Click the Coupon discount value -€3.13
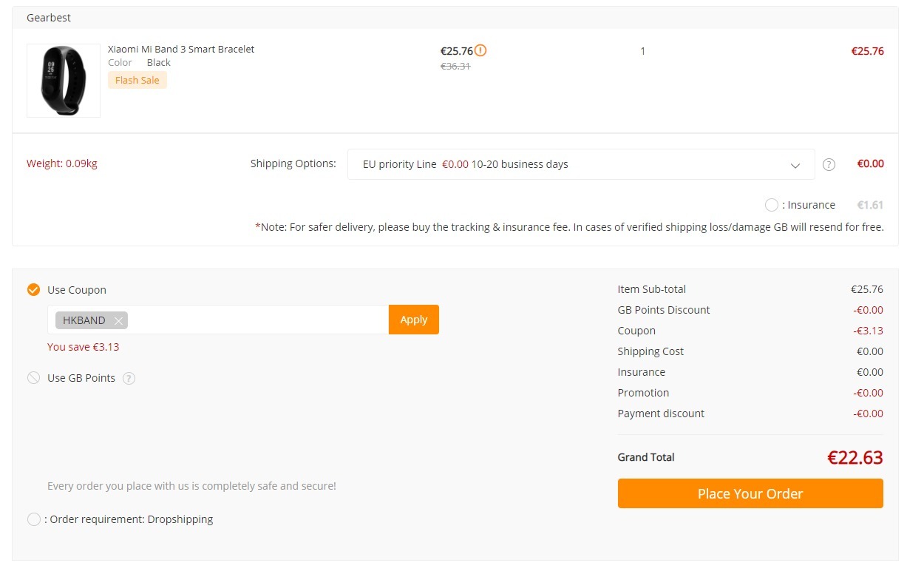The image size is (924, 577). 868,331
